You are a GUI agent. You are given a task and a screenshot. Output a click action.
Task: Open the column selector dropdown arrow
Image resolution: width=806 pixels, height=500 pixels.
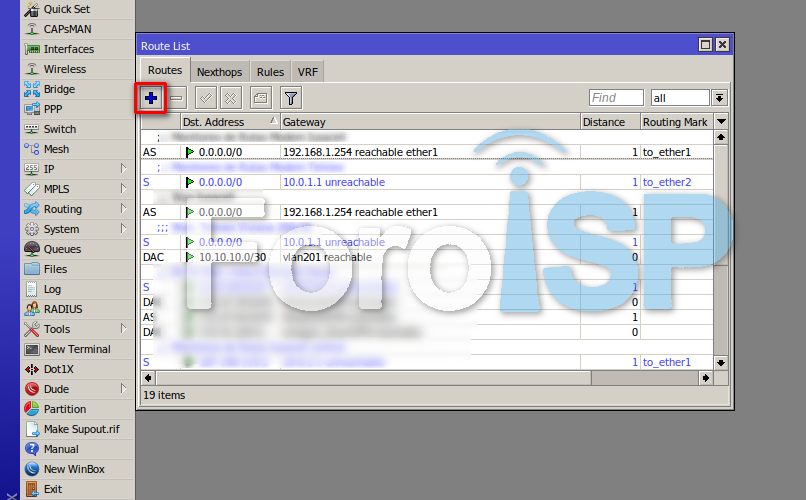tap(721, 121)
